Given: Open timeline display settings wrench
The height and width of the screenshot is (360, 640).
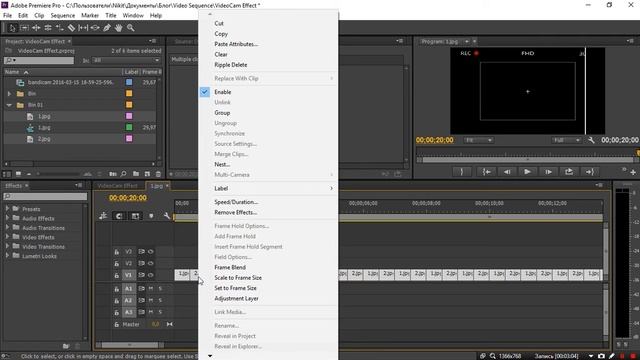Looking at the screenshot, I should (x=167, y=216).
